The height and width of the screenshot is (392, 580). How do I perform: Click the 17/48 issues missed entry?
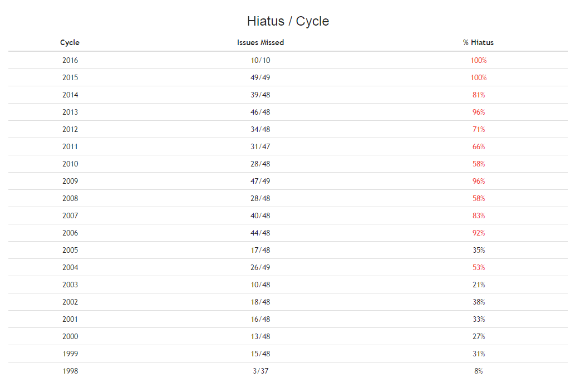[x=260, y=250]
